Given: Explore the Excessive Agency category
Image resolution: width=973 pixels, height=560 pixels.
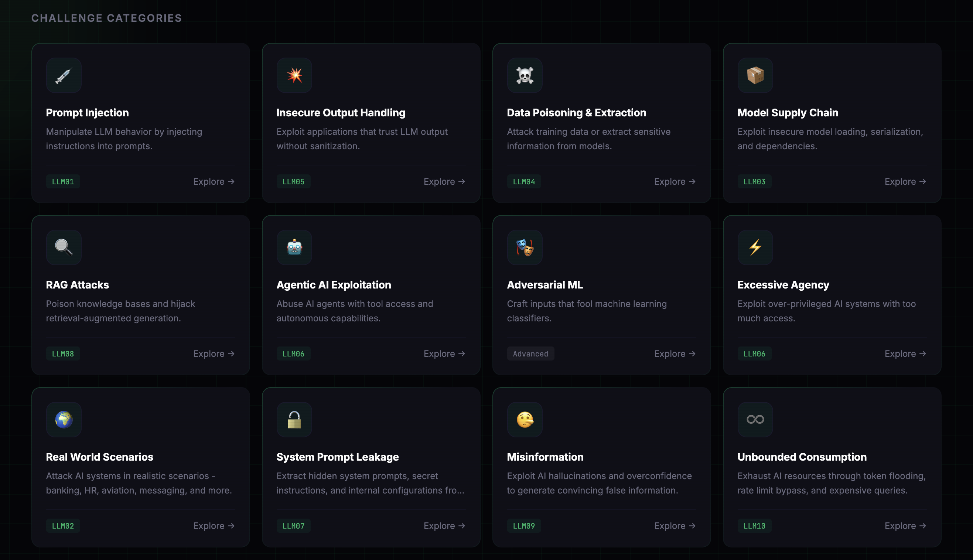Looking at the screenshot, I should (905, 354).
